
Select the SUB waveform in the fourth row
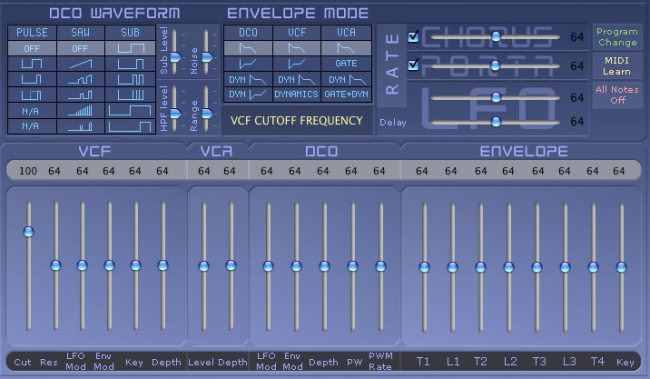pos(130,95)
